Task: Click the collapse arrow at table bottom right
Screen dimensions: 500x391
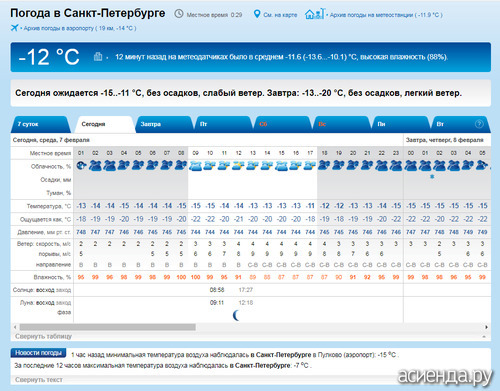Action: coord(484,337)
